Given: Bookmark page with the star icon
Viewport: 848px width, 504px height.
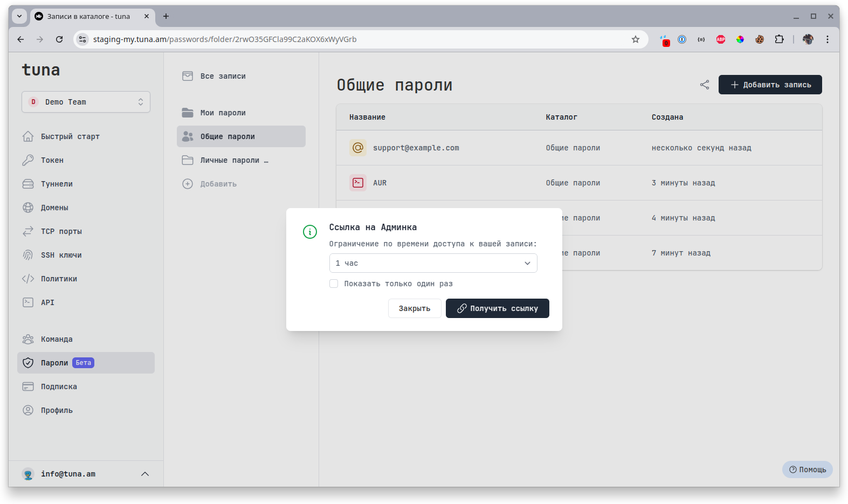Looking at the screenshot, I should pos(636,39).
